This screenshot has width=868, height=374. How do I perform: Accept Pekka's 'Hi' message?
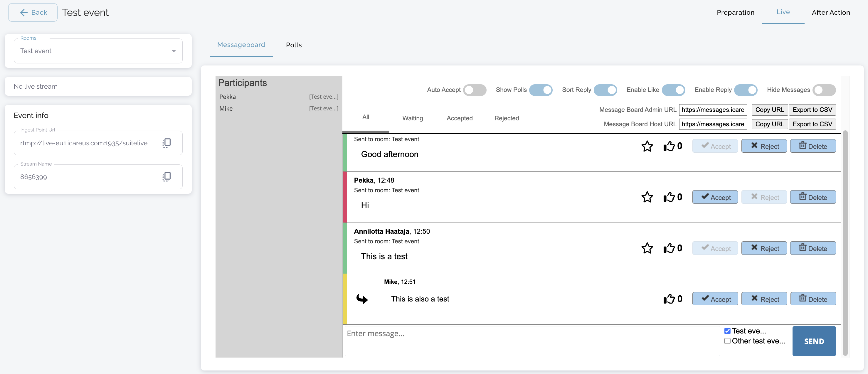715,198
